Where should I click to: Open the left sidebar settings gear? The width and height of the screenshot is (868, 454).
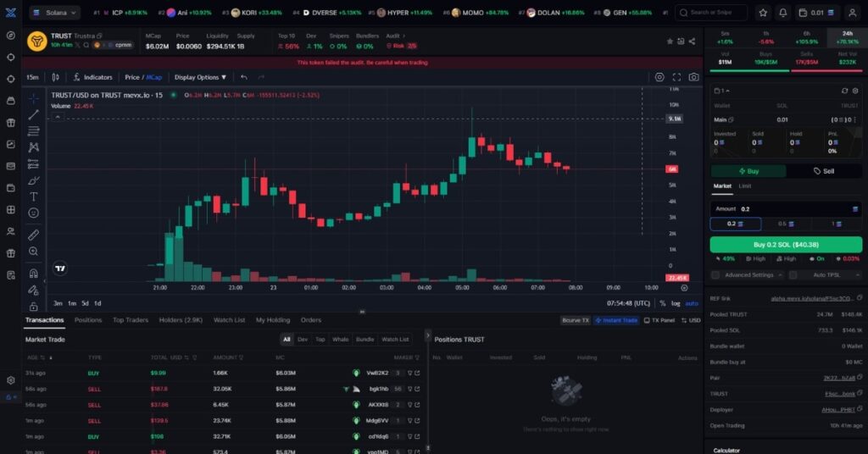click(x=10, y=380)
